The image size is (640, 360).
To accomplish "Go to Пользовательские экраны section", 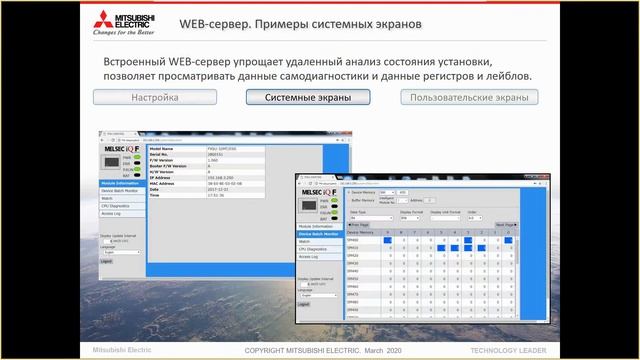I will coord(469,98).
